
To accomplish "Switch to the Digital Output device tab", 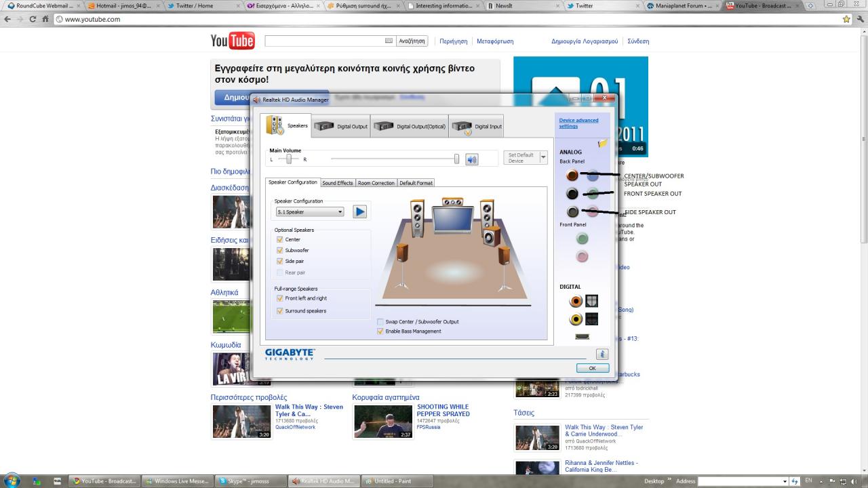I will click(x=341, y=126).
